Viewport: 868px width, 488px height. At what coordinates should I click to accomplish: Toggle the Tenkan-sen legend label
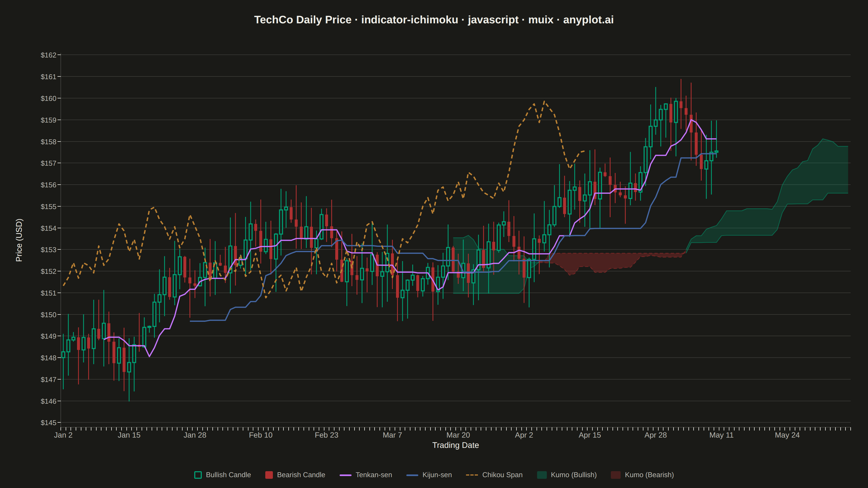[374, 475]
